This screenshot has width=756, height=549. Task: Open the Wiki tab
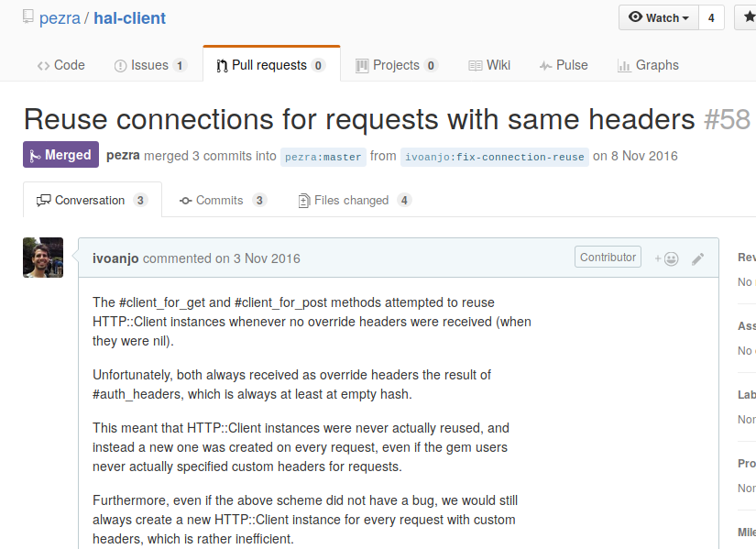pyautogui.click(x=489, y=65)
